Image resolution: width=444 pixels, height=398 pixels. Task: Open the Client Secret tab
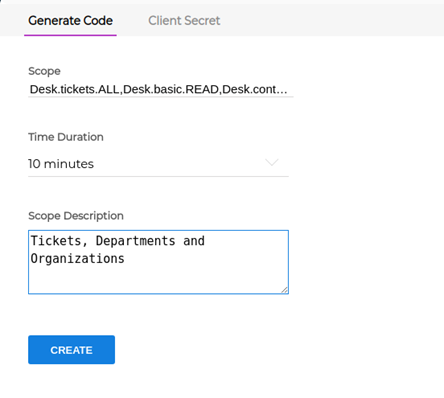(x=184, y=21)
